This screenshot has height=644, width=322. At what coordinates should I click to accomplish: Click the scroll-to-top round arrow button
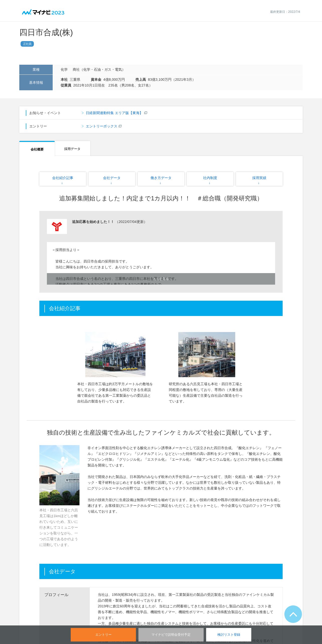[x=293, y=614]
